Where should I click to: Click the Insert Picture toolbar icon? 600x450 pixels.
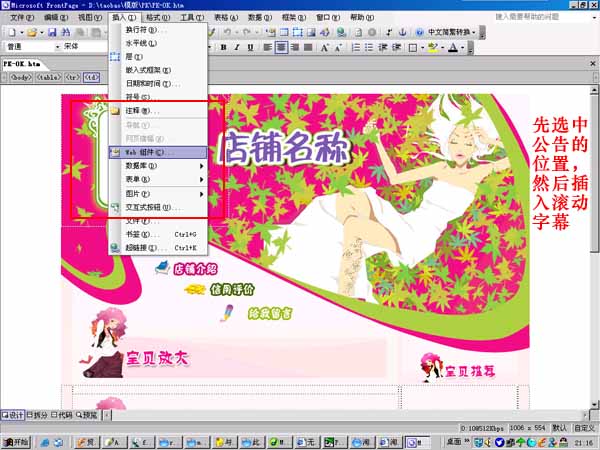tap(311, 32)
